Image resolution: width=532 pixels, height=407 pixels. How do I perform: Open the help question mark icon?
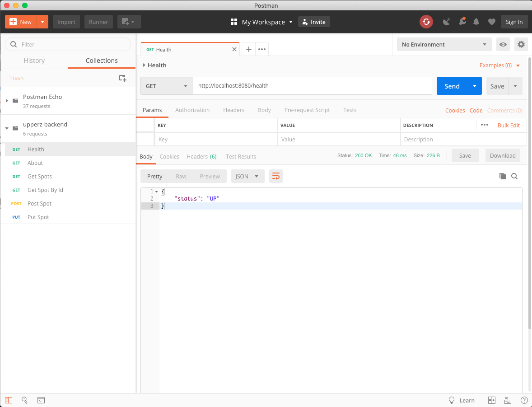coord(524,400)
